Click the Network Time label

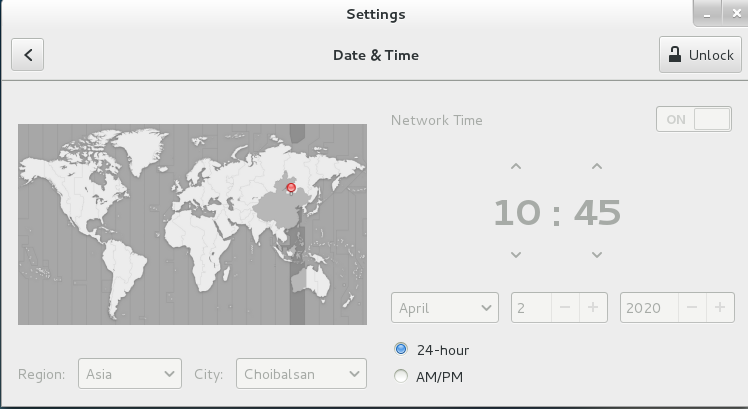[436, 120]
